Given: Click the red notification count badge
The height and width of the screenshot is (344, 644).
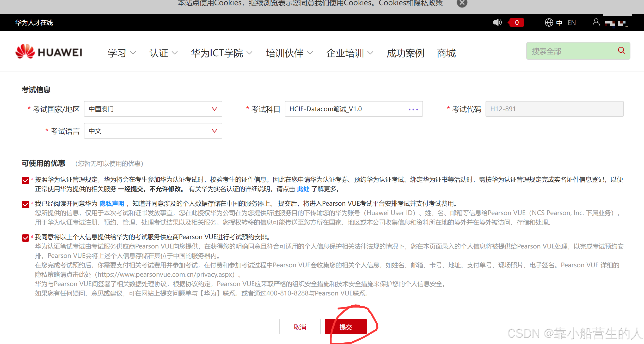Looking at the screenshot, I should [516, 23].
